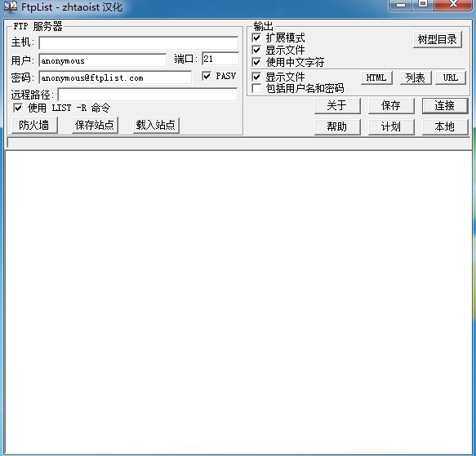Click the 连接 button
The height and width of the screenshot is (456, 476).
(x=445, y=106)
